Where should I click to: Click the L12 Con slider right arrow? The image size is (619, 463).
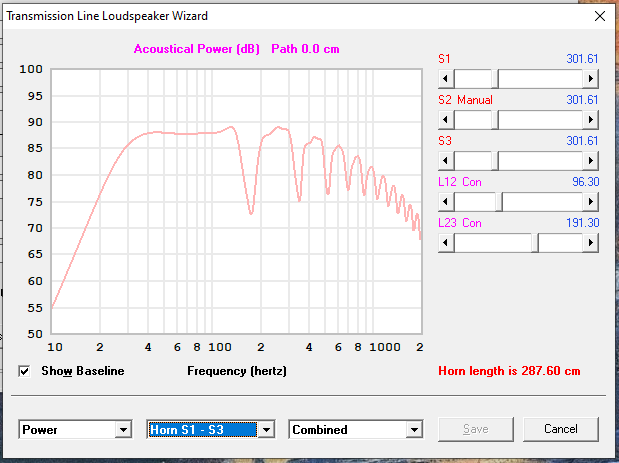click(591, 202)
